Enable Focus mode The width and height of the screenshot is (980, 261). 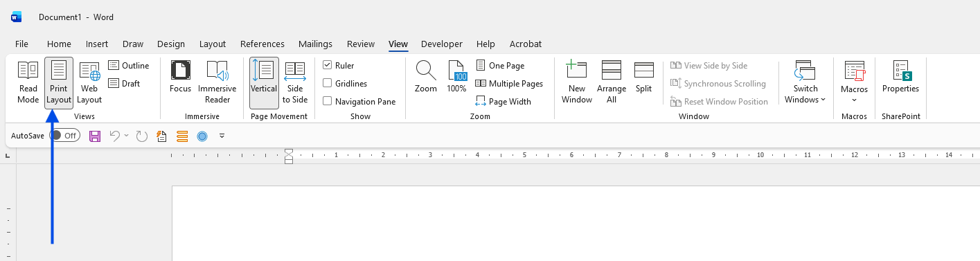pyautogui.click(x=180, y=77)
